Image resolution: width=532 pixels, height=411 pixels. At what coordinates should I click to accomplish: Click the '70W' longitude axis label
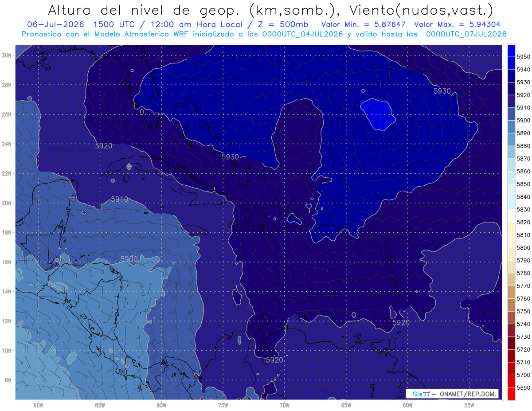(x=285, y=405)
